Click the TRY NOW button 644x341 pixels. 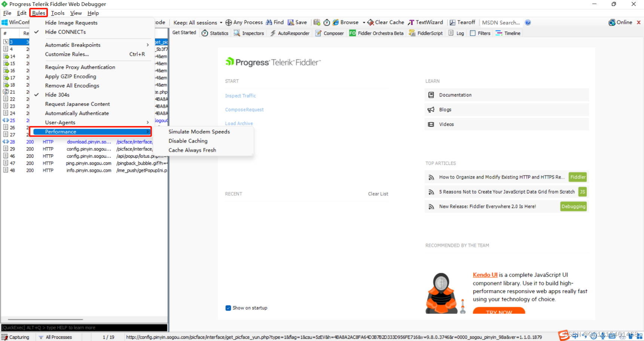point(499,311)
